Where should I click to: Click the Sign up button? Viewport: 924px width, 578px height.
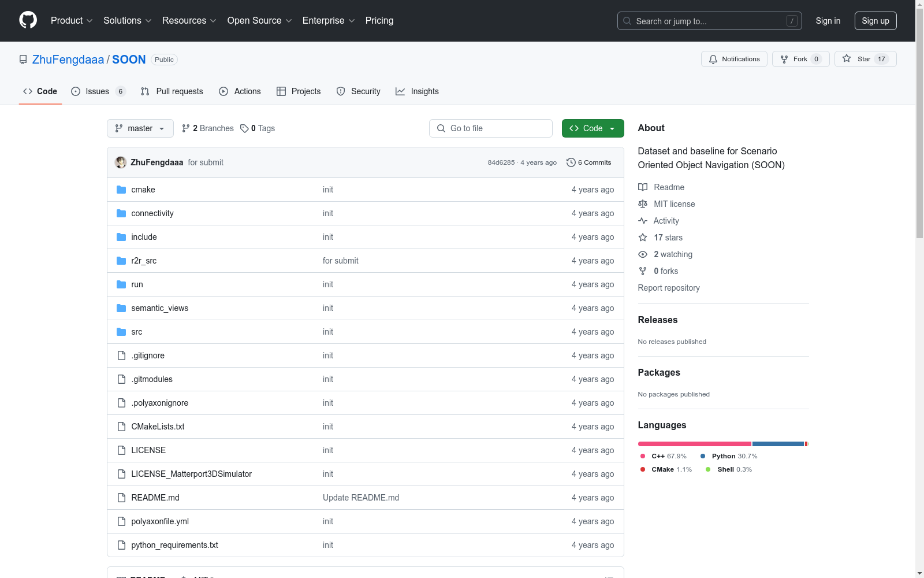coord(875,21)
